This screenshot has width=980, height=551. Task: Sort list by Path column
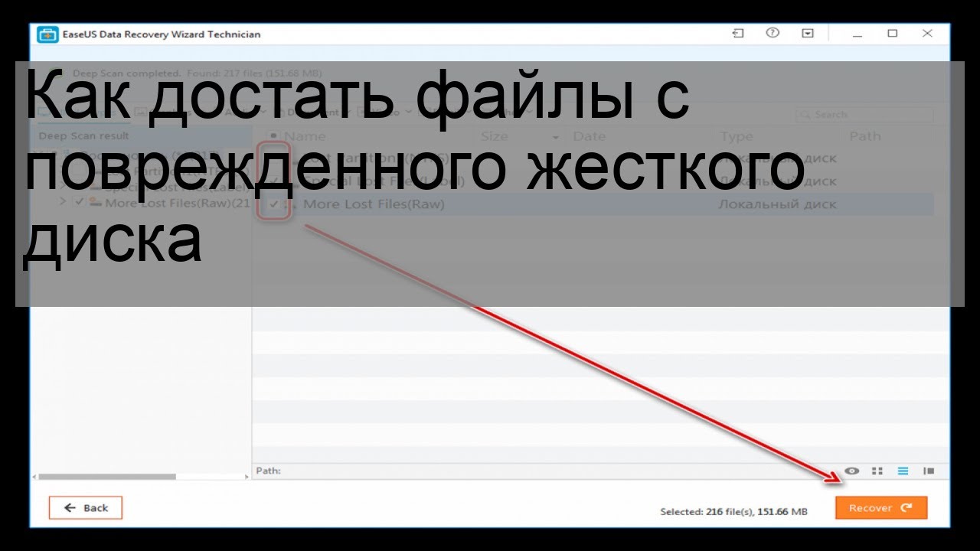(x=865, y=136)
